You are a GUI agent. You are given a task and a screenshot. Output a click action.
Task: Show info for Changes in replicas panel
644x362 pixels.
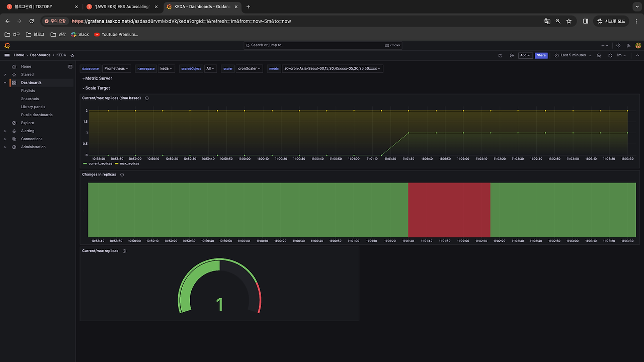122,174
